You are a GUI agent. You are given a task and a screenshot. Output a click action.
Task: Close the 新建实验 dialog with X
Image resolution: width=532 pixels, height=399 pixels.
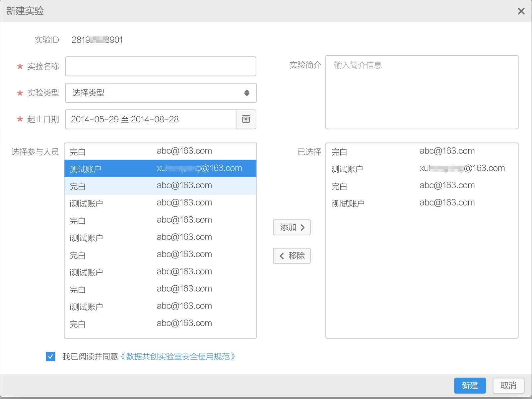tap(521, 11)
